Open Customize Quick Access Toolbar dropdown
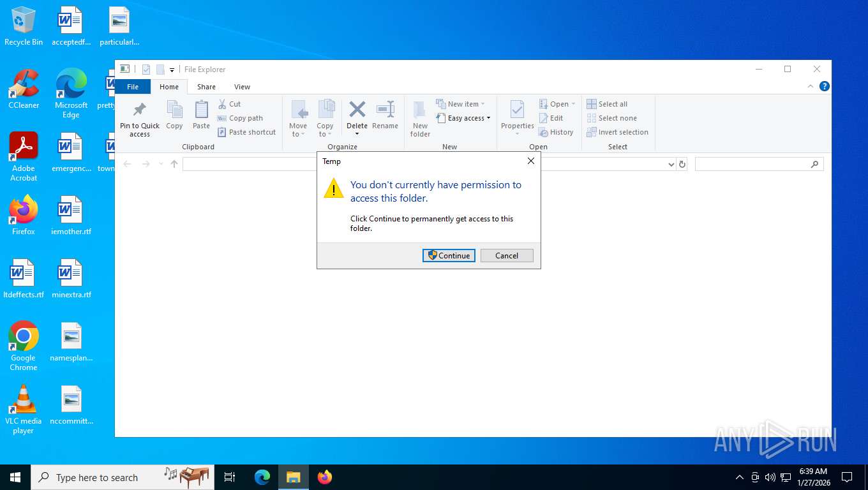This screenshot has height=490, width=868. 172,70
